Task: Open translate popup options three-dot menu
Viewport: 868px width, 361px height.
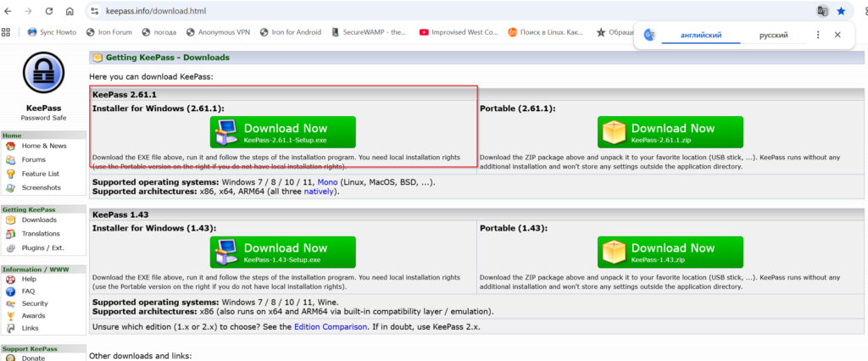Action: [818, 35]
